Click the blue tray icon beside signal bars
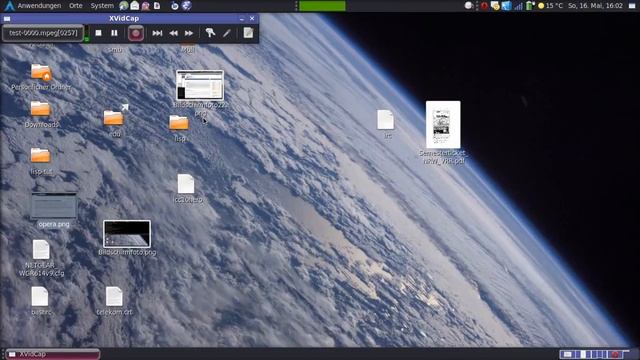640x360 pixels. pyautogui.click(x=507, y=6)
